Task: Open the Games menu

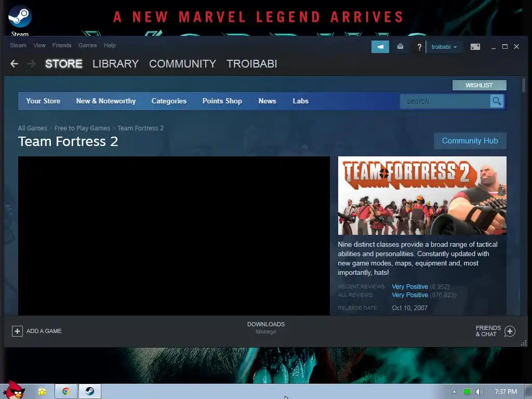Action: click(87, 45)
